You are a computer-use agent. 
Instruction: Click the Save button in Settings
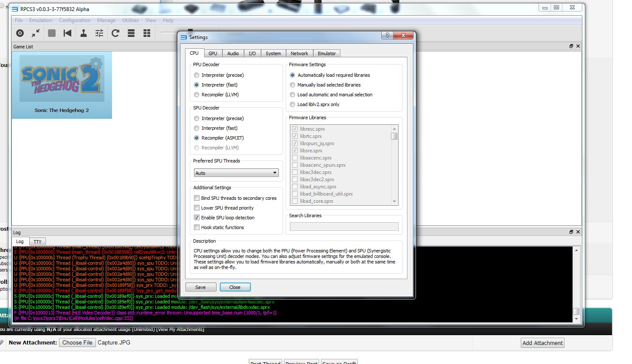point(200,287)
